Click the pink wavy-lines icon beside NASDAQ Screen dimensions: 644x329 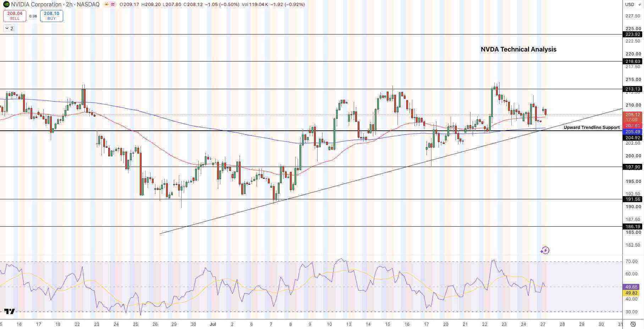coord(113,5)
